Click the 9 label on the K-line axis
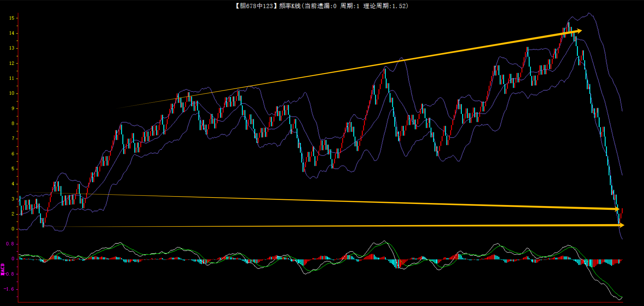 13,108
